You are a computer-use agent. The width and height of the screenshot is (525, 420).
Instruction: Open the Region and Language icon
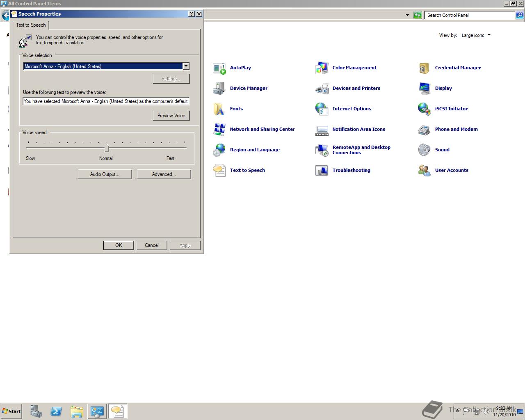pyautogui.click(x=219, y=150)
